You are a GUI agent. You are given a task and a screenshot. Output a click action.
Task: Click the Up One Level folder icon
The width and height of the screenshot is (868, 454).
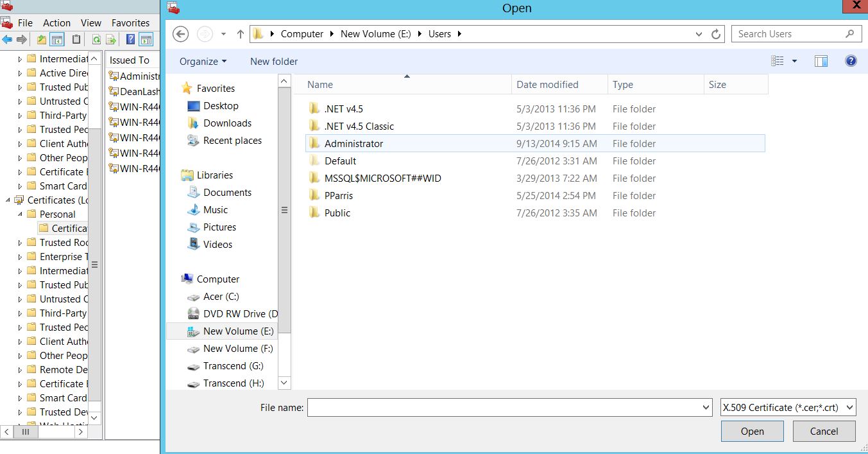42,40
